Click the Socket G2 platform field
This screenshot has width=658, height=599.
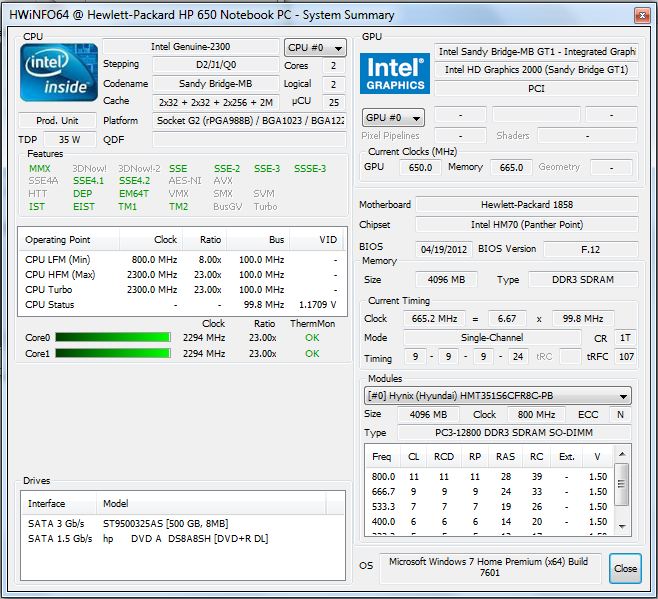click(249, 120)
